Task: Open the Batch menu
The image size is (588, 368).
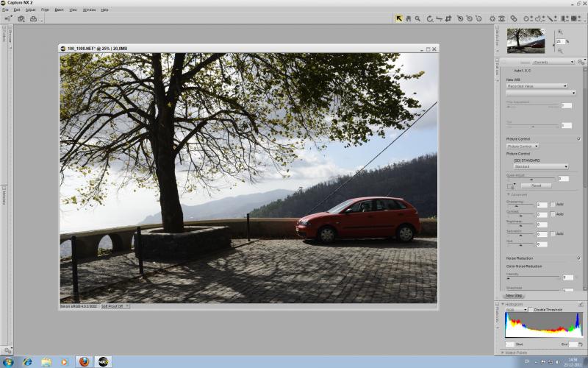Action: point(60,10)
